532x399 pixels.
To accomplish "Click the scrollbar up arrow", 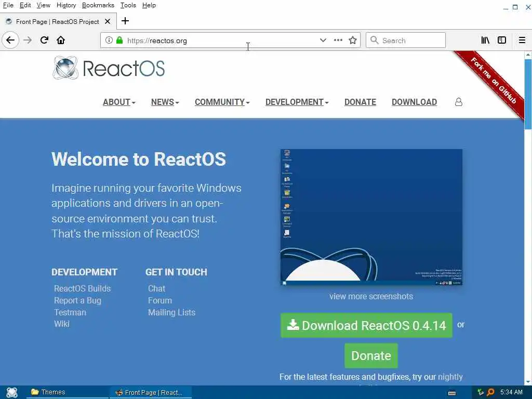I will coord(528,55).
